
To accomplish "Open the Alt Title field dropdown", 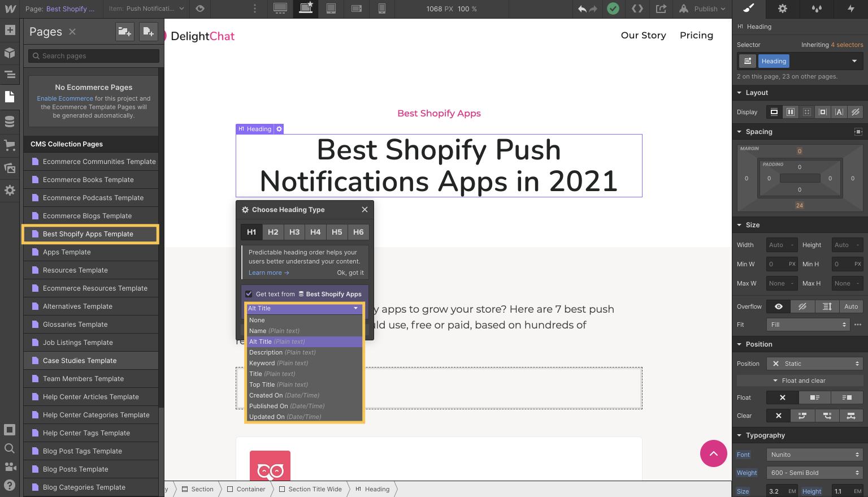I will (303, 308).
